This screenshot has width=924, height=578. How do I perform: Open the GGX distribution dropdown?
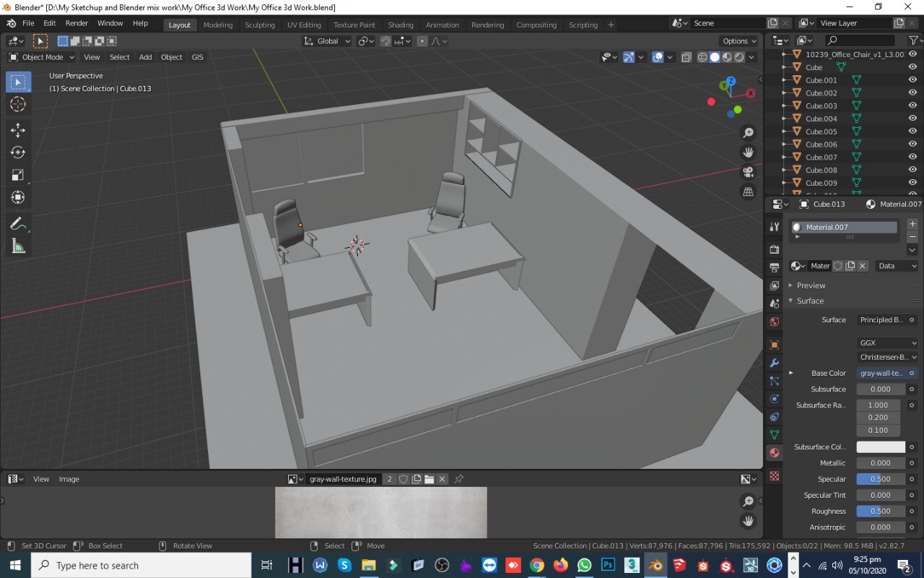[x=887, y=342]
